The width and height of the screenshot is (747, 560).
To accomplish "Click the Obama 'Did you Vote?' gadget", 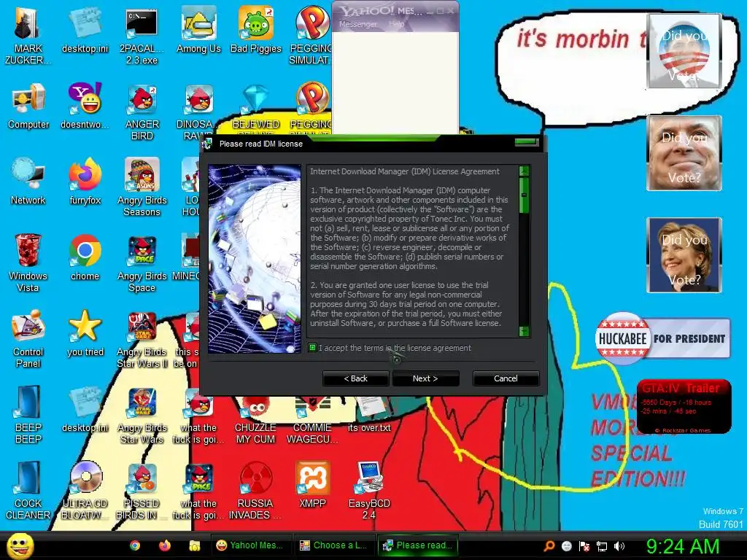I will click(684, 52).
